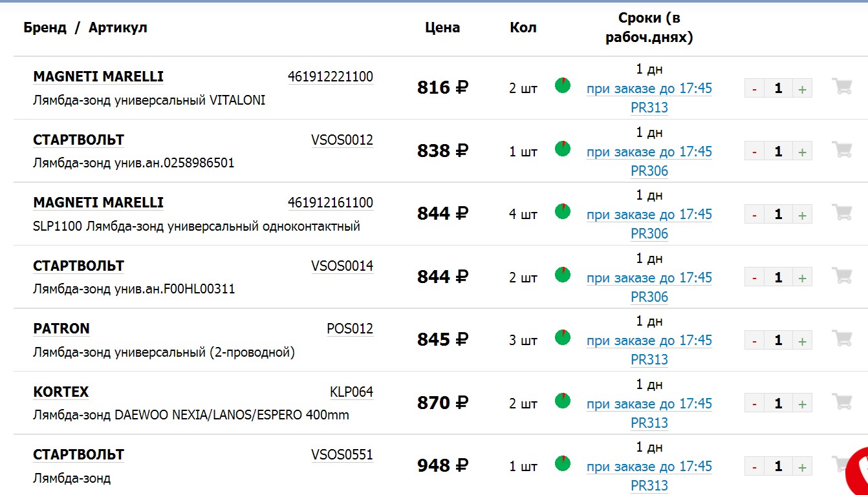
Task: Open article VSOS0014
Action: [x=342, y=266]
